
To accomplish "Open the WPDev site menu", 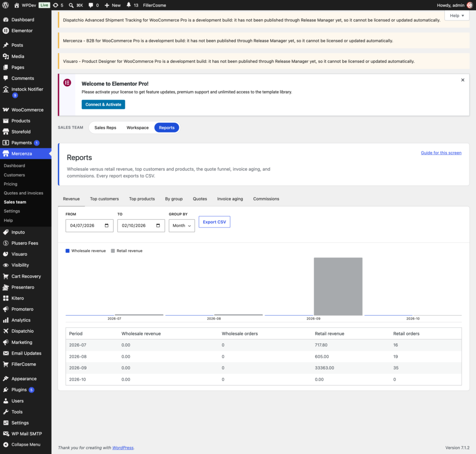I will pyautogui.click(x=25, y=5).
